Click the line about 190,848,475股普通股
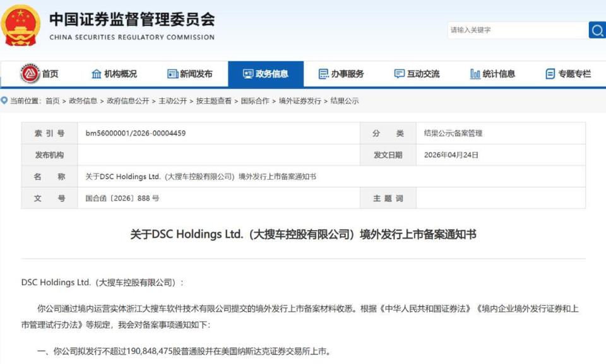The image size is (606, 364). click(184, 351)
